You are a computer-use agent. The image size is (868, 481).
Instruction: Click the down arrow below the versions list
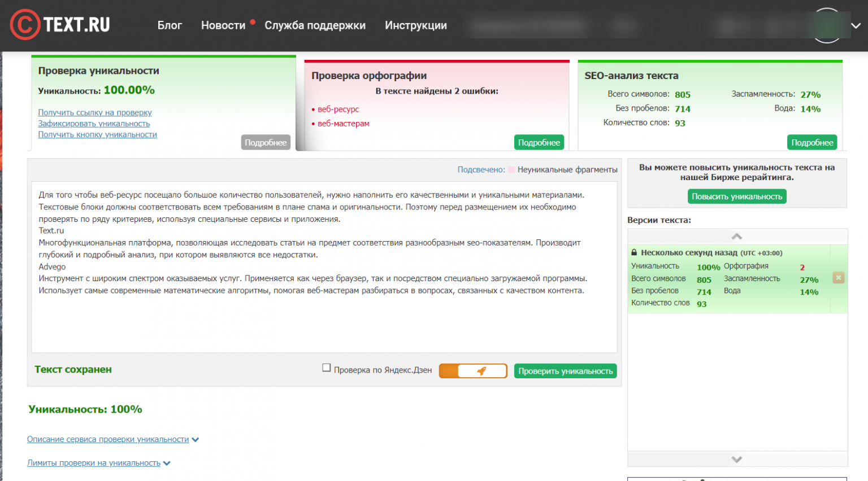pos(736,458)
